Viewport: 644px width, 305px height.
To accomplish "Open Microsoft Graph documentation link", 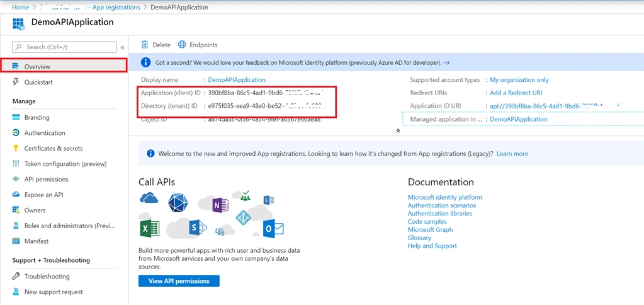I will tap(431, 229).
